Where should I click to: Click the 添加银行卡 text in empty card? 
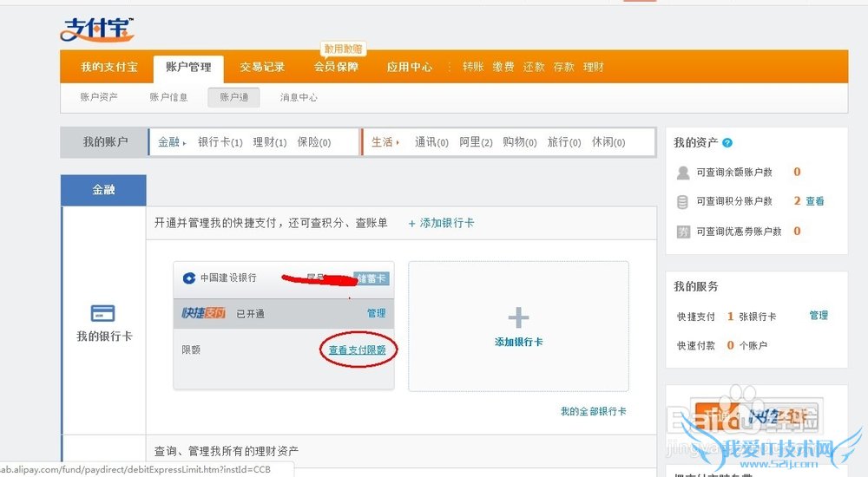[x=519, y=342]
